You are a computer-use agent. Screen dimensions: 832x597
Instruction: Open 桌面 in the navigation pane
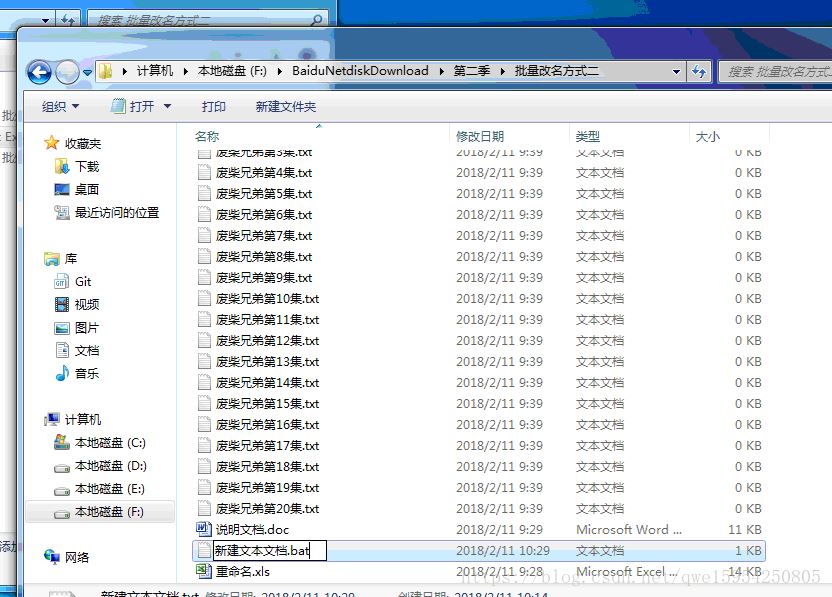click(x=86, y=189)
